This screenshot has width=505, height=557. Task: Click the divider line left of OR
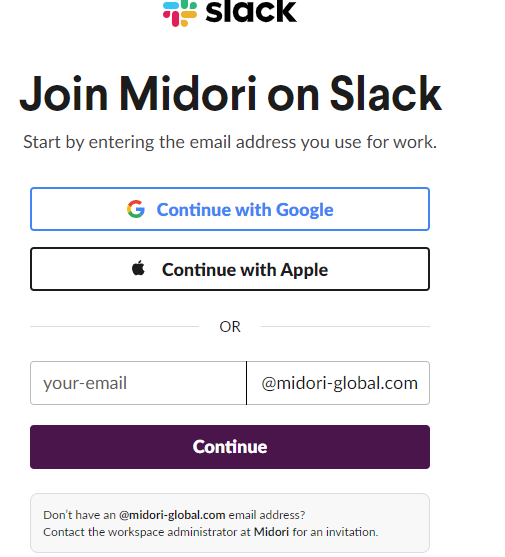pos(114,326)
